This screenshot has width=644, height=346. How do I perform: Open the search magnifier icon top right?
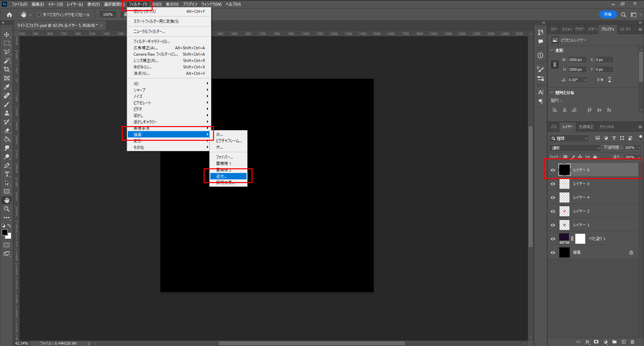click(623, 15)
